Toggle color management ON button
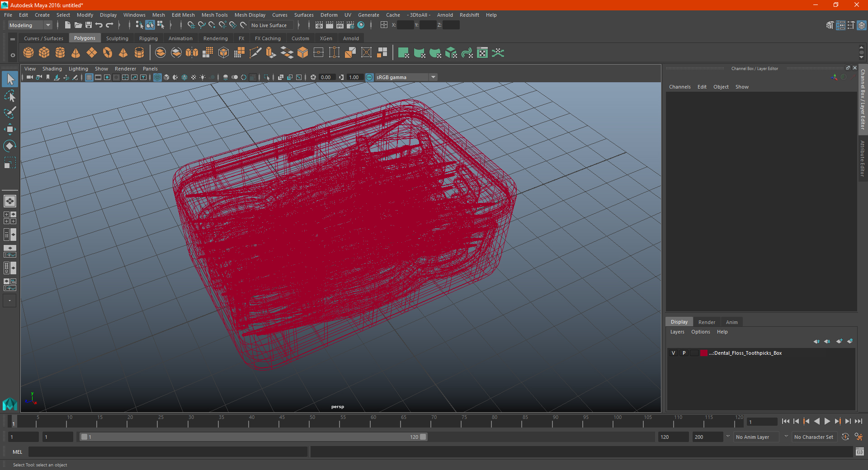 tap(369, 77)
